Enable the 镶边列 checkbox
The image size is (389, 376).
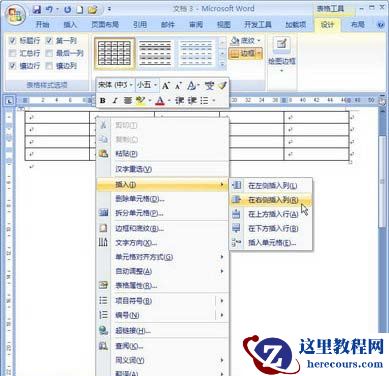click(49, 66)
